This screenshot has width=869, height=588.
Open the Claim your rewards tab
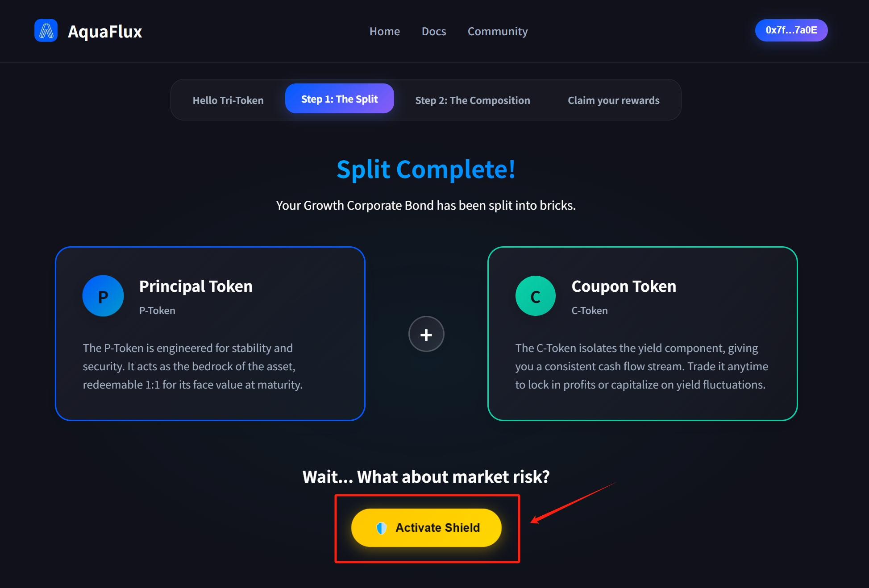[x=614, y=100]
